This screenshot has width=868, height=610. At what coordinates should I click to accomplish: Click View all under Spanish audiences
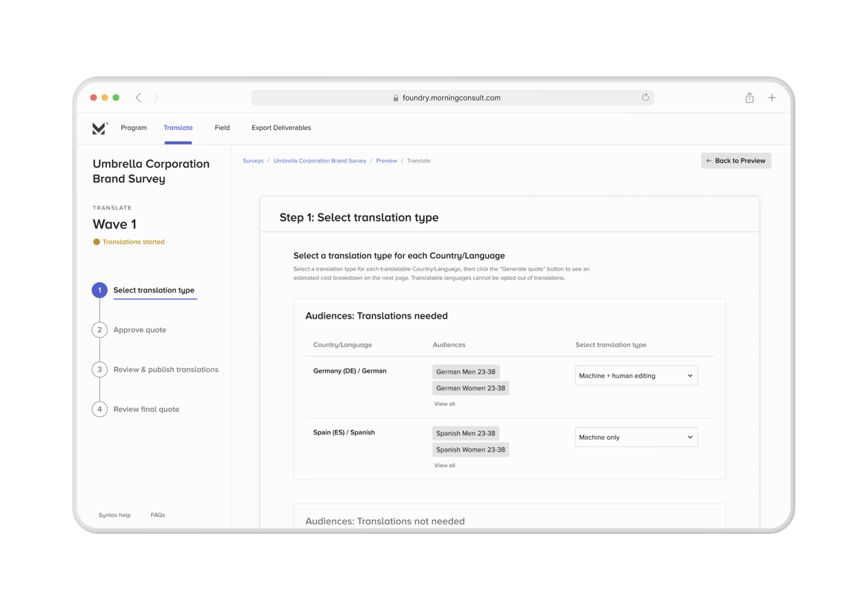(444, 465)
